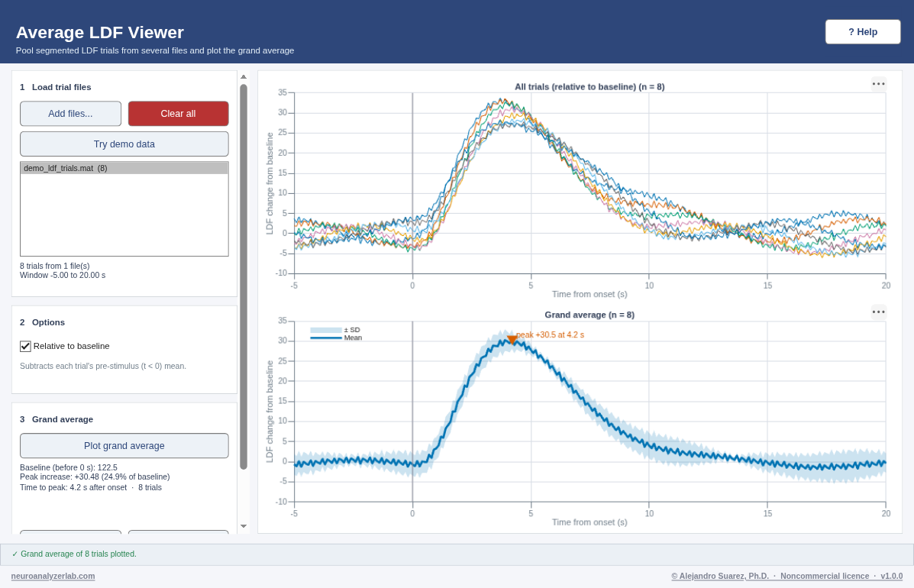Click the 'Peak increase: +30.48' readout
The width and height of the screenshot is (914, 588).
(x=95, y=477)
